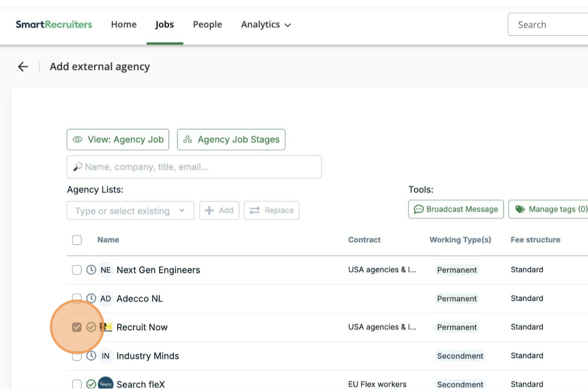This screenshot has height=391, width=588.
Task: Click the View: Agency Job button
Action: [118, 139]
